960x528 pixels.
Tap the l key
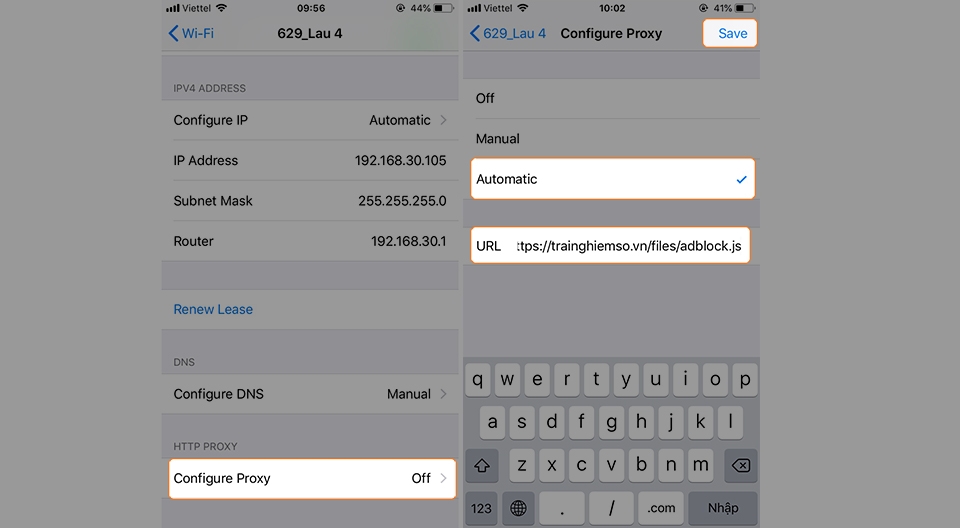pos(730,422)
